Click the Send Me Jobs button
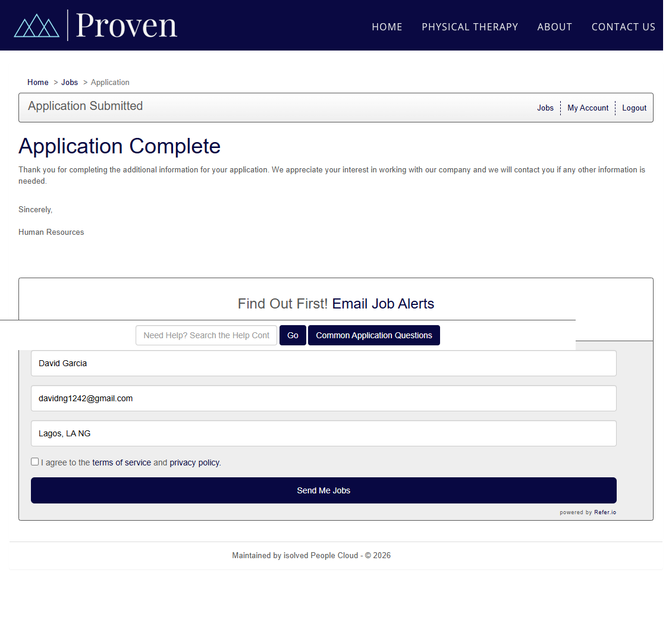Screen dimensions: 672x617 324,490
